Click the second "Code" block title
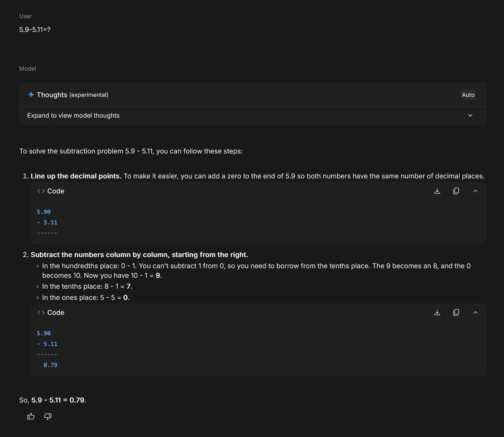 pyautogui.click(x=56, y=312)
